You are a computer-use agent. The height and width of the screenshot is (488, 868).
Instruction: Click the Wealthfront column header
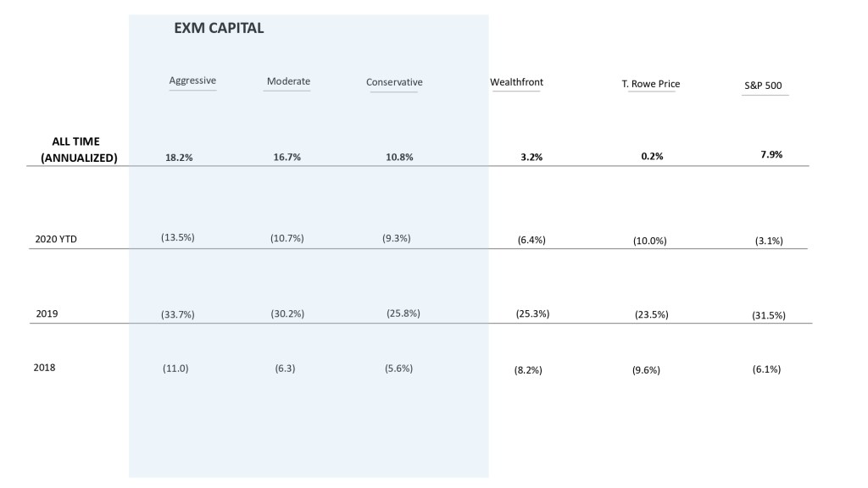tap(516, 82)
